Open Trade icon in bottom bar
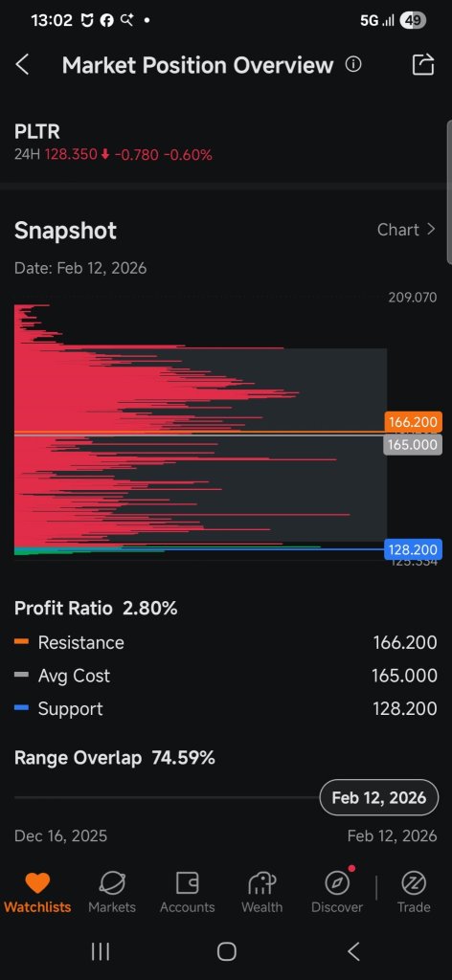This screenshot has width=452, height=980. [414, 883]
